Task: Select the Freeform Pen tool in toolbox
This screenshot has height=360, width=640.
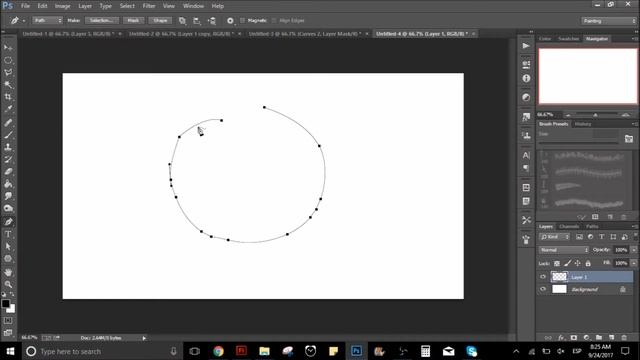Action: [8, 222]
